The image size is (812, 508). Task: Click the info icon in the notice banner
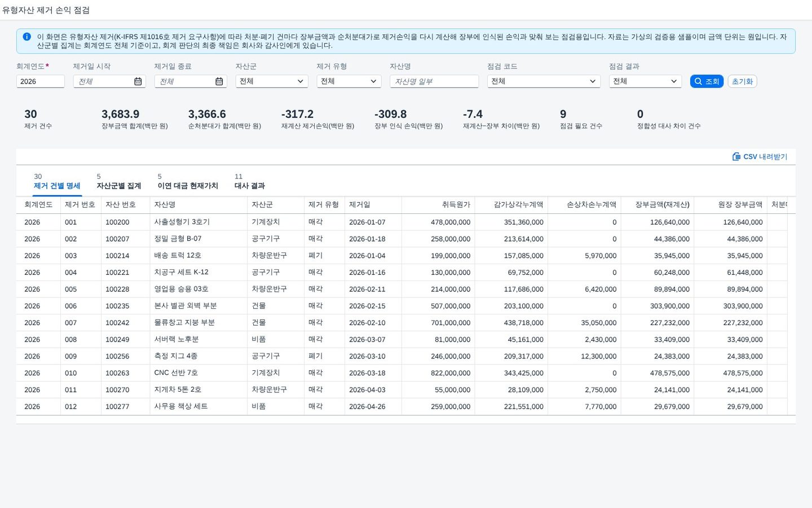tap(27, 37)
